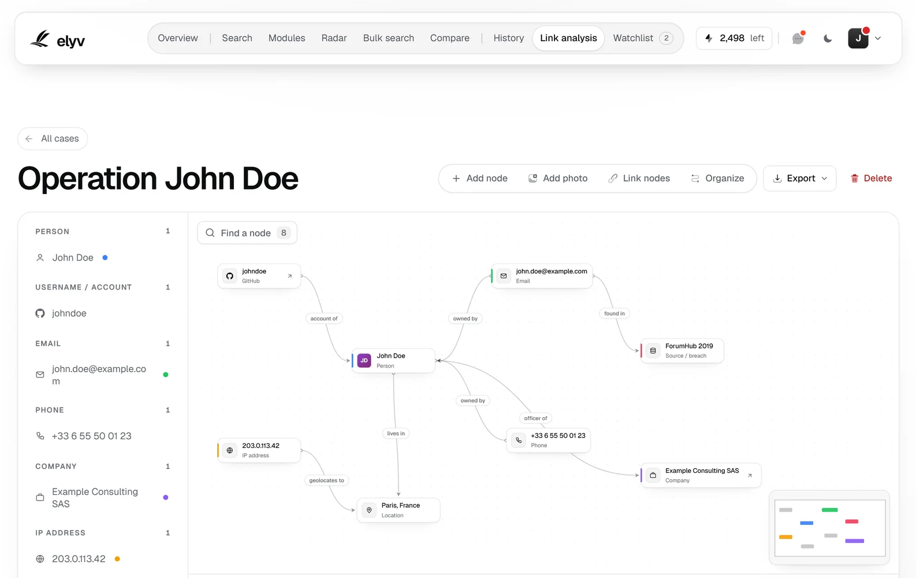924x578 pixels.
Task: Open the user avatar J menu
Action: point(858,38)
